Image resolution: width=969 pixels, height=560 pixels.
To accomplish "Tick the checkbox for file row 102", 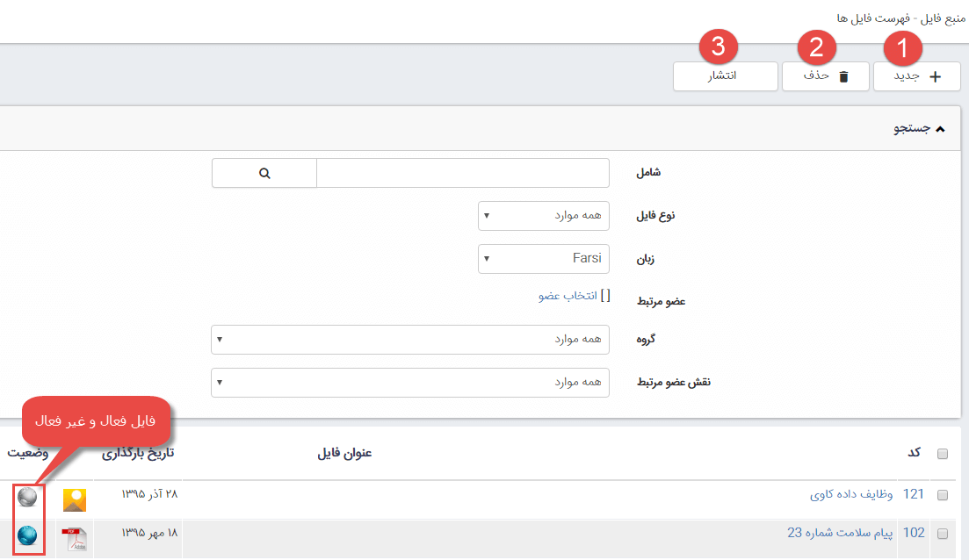I will click(x=943, y=534).
